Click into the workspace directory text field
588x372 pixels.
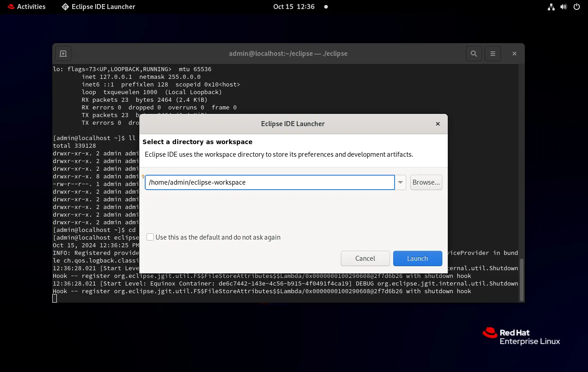tap(270, 182)
